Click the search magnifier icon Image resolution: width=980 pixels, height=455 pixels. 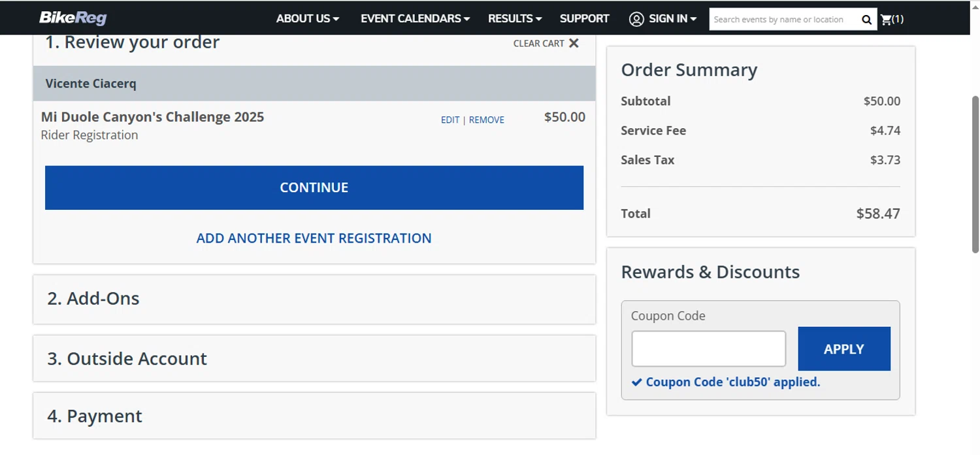tap(866, 20)
